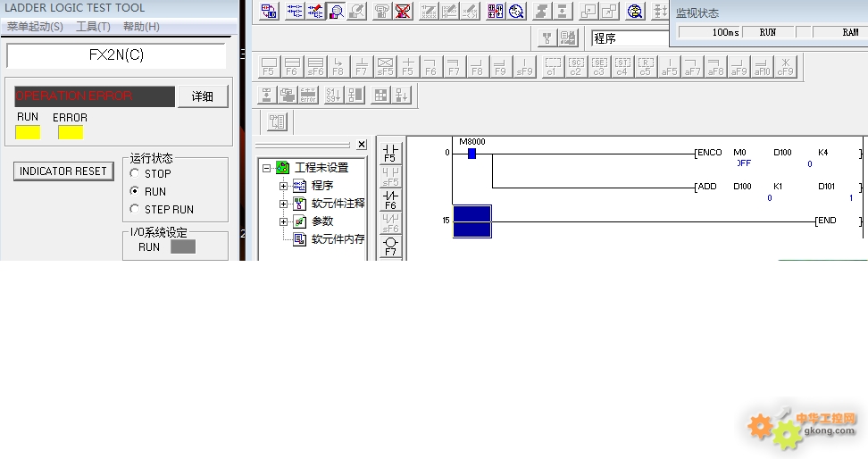Open the 工具(T) menu

[x=94, y=27]
